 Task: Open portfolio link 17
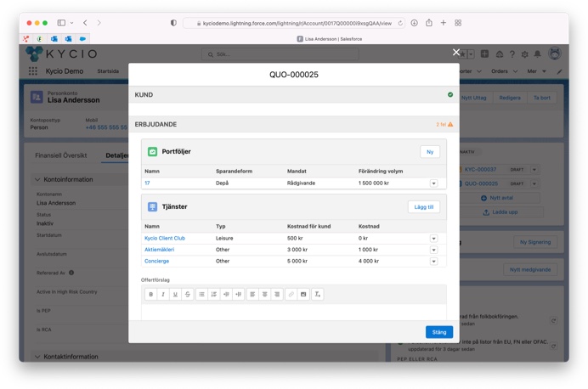[147, 183]
